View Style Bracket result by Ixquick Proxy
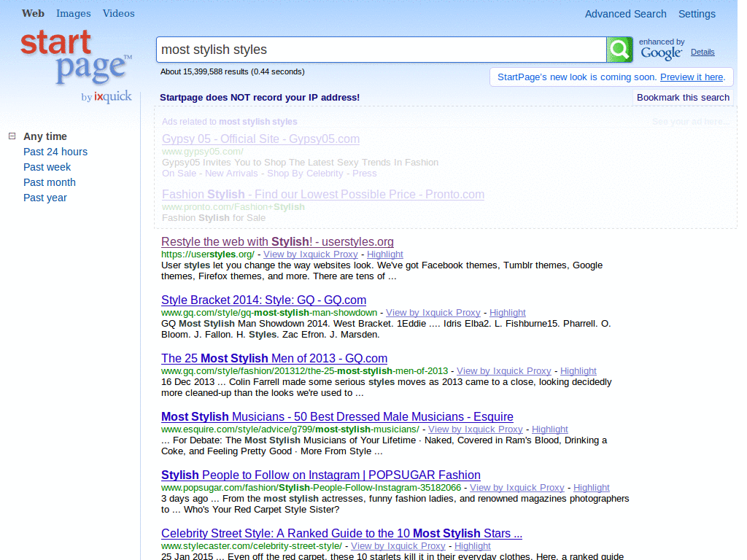Image resolution: width=747 pixels, height=560 pixels. 433,312
